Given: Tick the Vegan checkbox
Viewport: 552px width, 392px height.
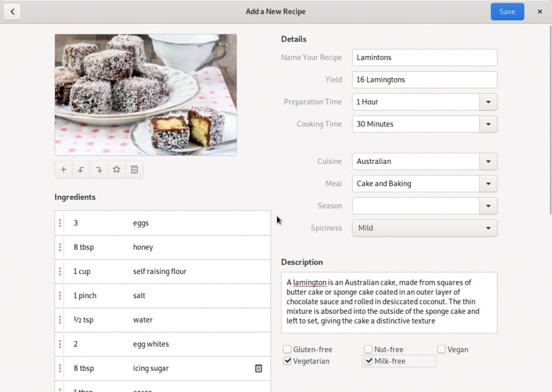Looking at the screenshot, I should 441,349.
